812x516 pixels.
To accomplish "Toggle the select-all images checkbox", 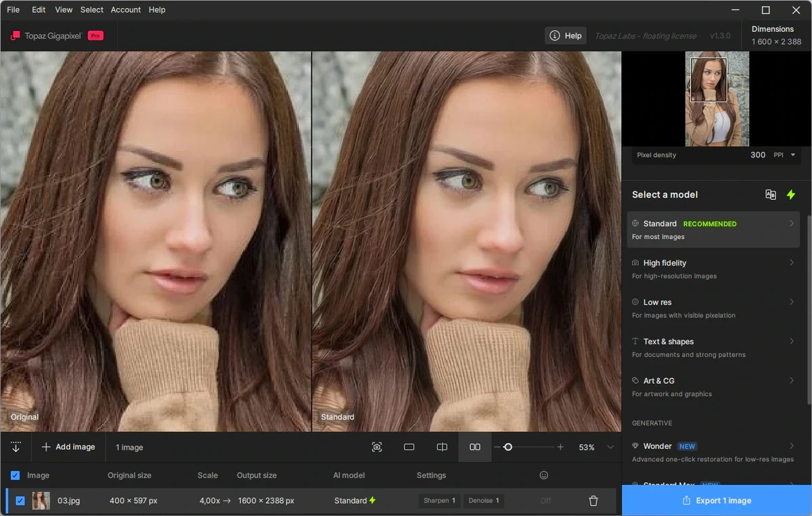I will (x=15, y=475).
